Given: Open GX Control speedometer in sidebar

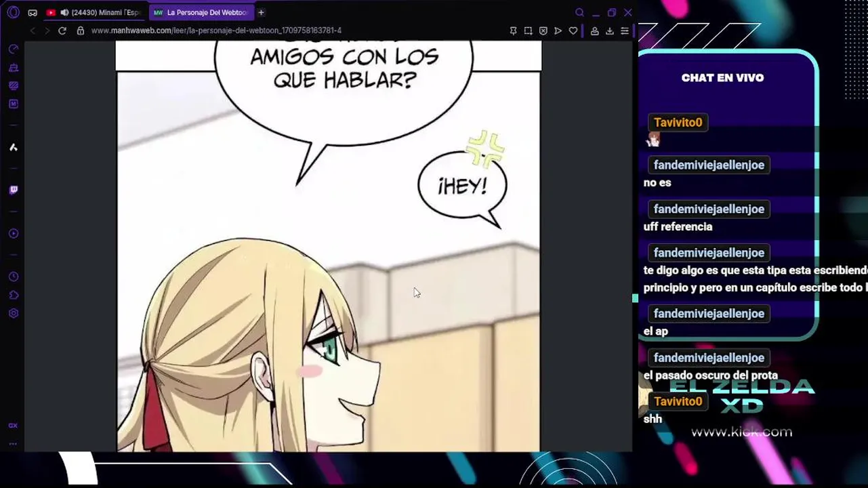Looking at the screenshot, I should [13, 49].
